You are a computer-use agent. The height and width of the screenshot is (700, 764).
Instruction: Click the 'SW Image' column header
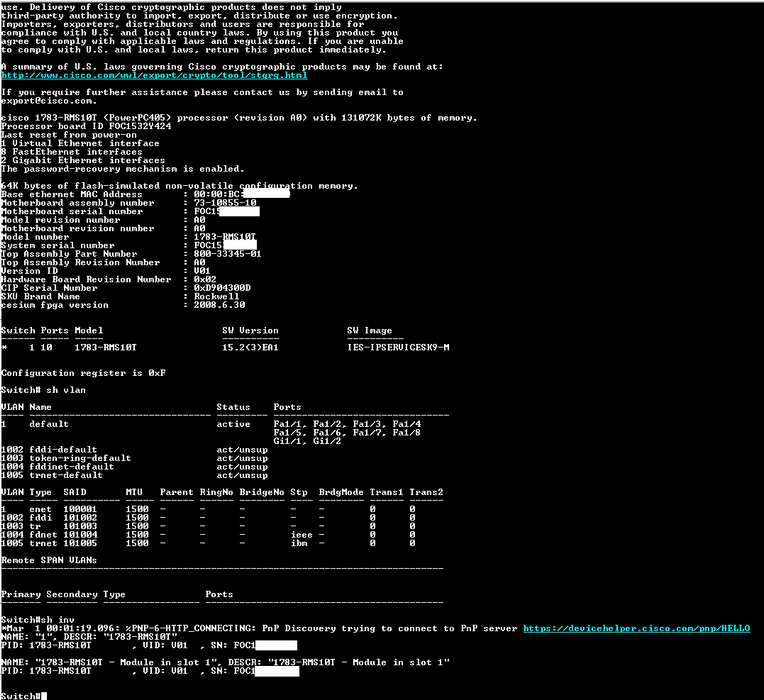click(x=369, y=331)
